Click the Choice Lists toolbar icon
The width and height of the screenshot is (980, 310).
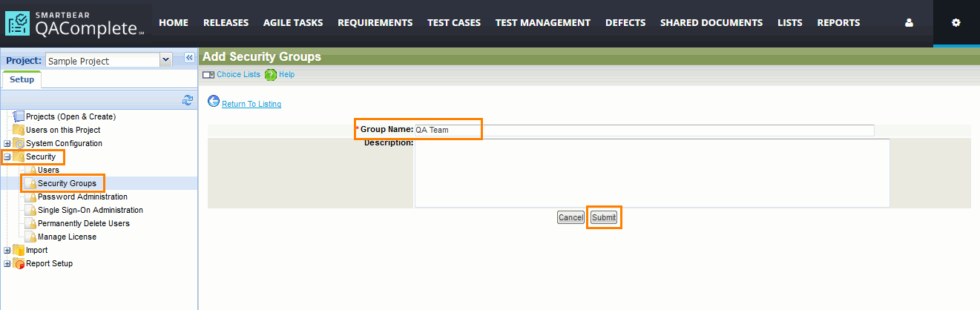coord(208,75)
